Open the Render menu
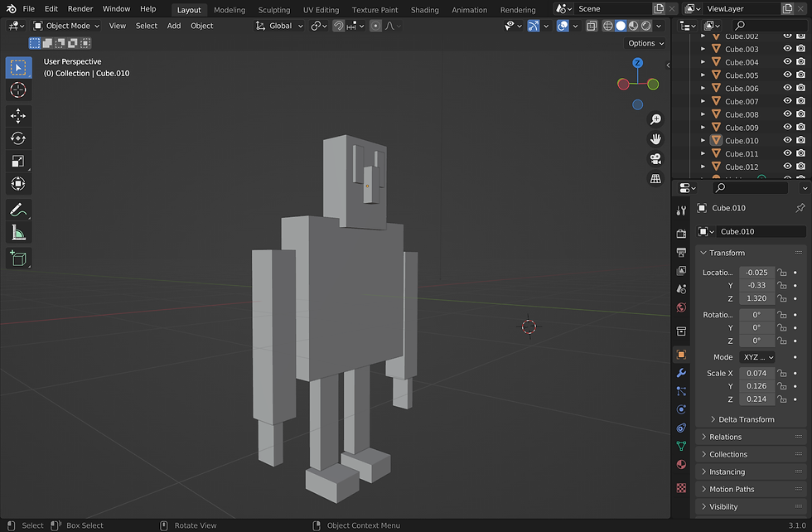The image size is (812, 532). click(x=80, y=9)
